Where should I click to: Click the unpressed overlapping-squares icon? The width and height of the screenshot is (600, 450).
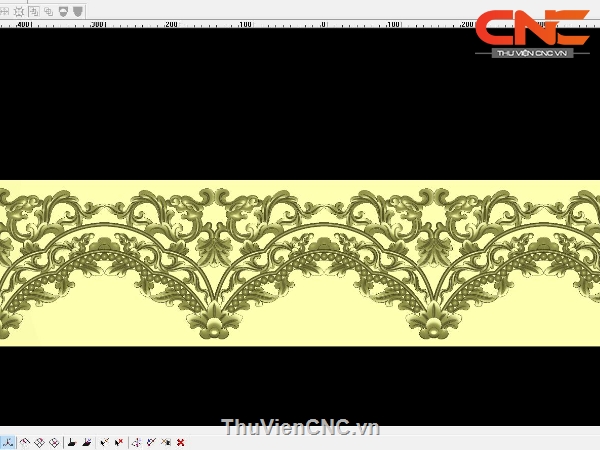pos(48,11)
